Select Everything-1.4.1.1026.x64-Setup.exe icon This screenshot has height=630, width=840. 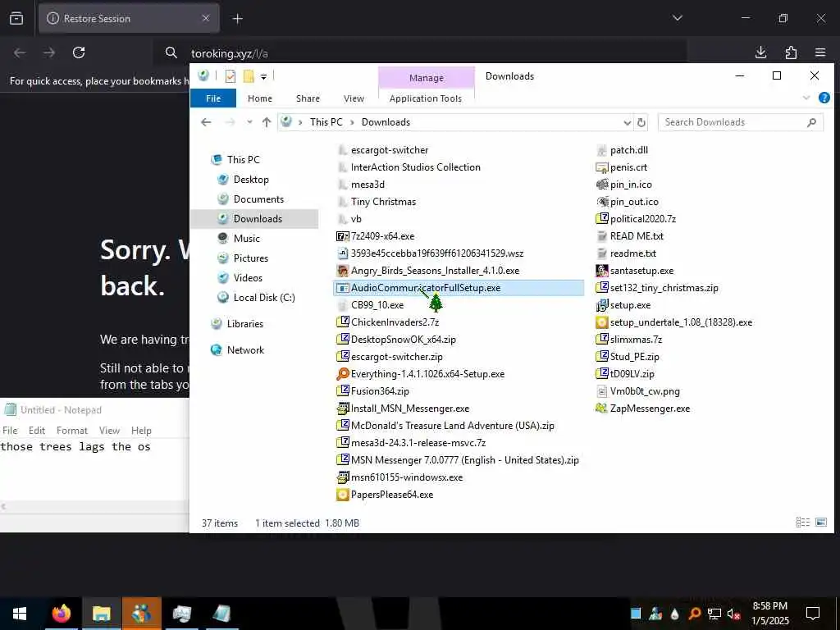(x=342, y=374)
